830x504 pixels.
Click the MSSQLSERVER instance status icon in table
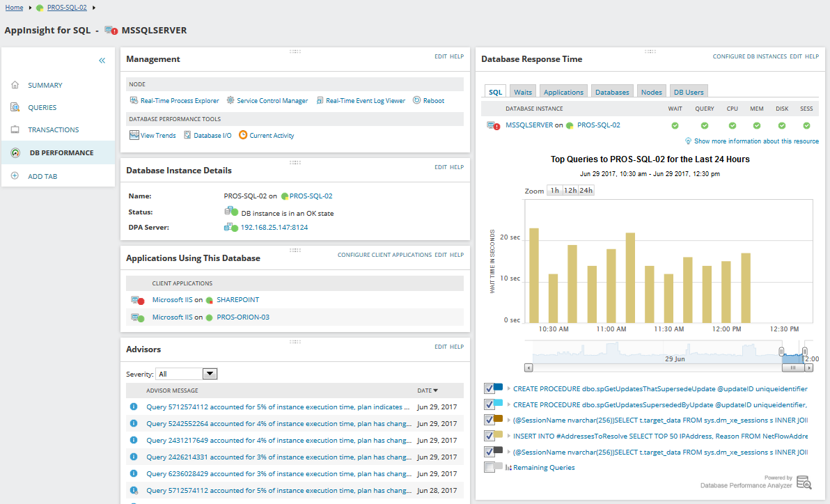point(494,125)
